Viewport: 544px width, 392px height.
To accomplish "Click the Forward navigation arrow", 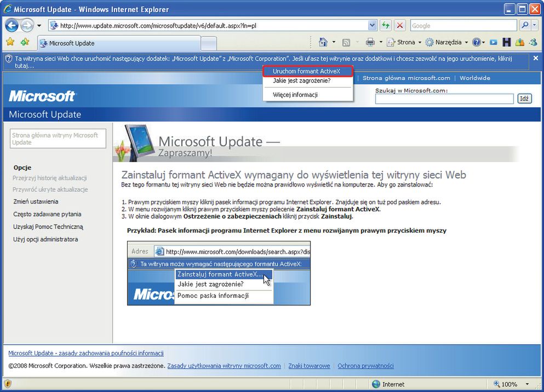I will click(27, 25).
